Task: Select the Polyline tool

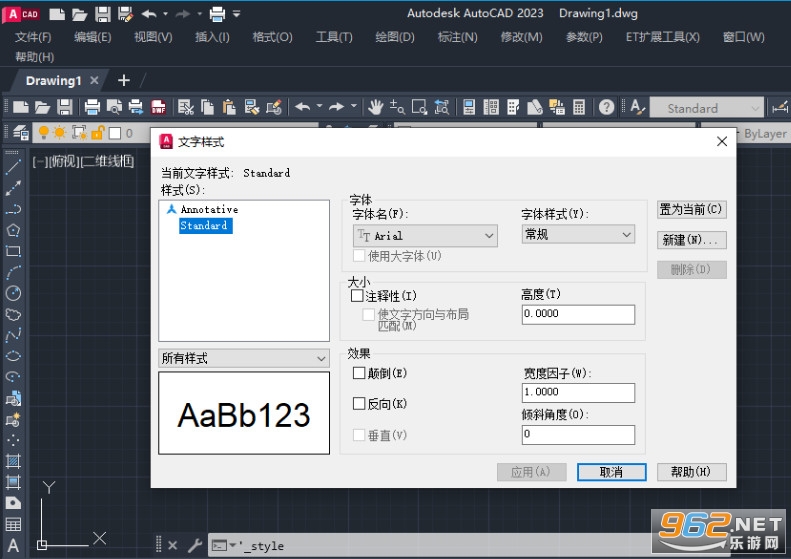Action: [x=13, y=209]
